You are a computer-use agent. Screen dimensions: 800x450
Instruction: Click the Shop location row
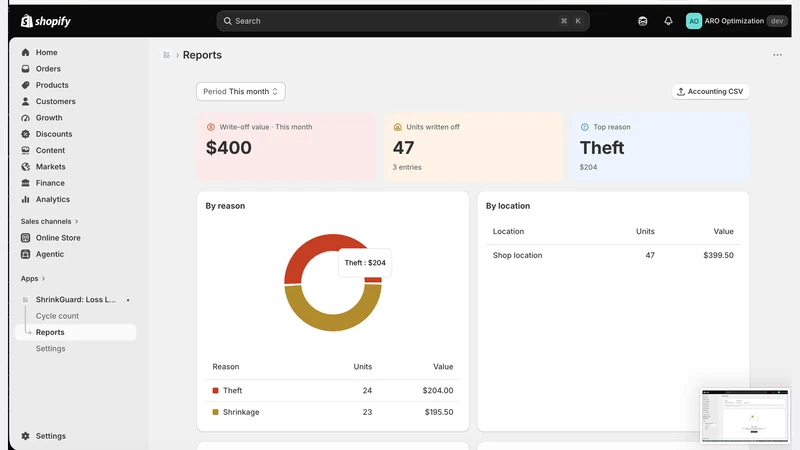pyautogui.click(x=613, y=255)
